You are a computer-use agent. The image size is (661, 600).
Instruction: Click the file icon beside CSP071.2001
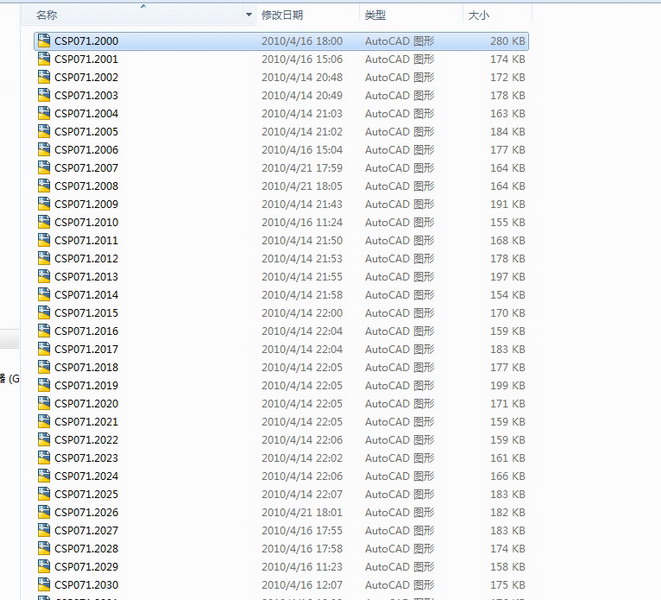point(44,59)
